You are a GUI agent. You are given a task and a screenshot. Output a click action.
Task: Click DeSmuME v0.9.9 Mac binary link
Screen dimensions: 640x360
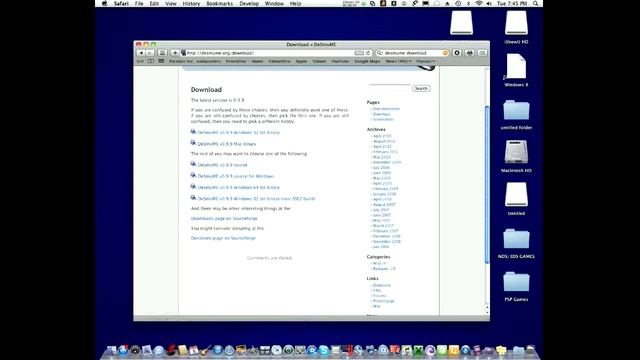pos(227,144)
